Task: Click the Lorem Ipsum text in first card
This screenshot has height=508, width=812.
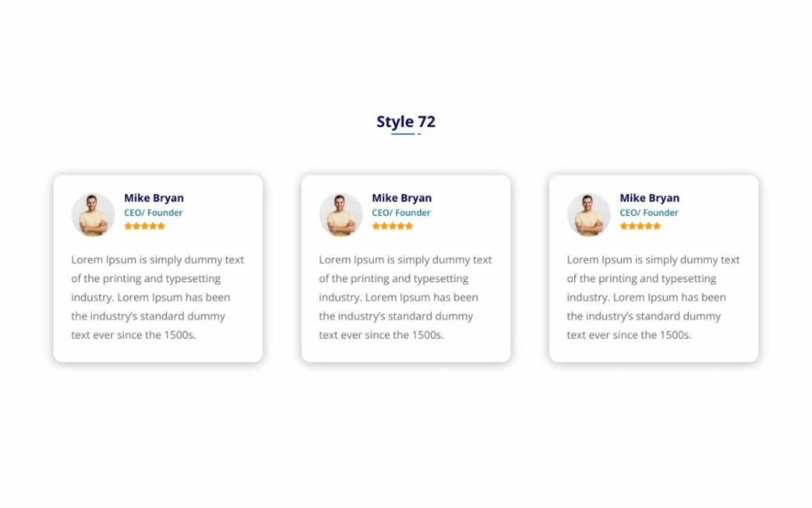Action: click(x=157, y=297)
